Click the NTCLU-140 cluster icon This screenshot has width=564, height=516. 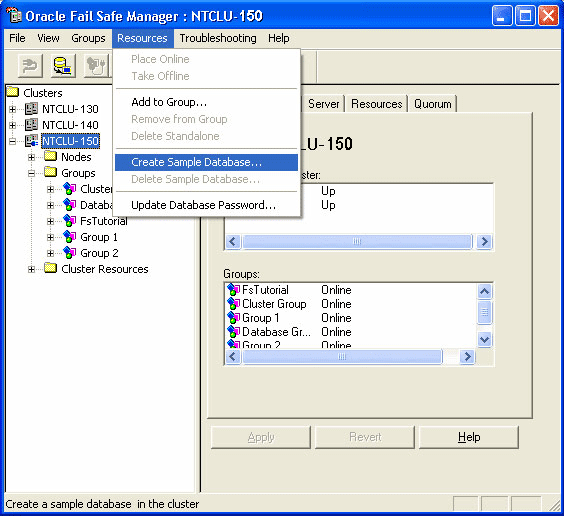point(31,125)
